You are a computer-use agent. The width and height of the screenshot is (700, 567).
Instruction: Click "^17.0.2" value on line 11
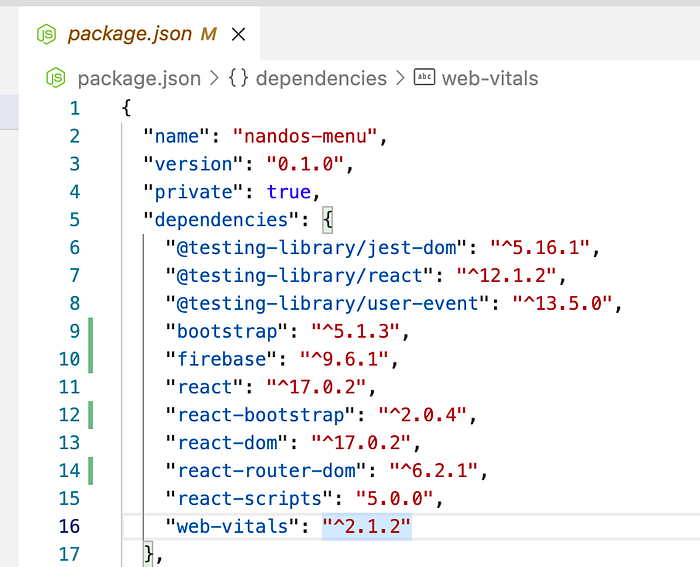coord(317,387)
